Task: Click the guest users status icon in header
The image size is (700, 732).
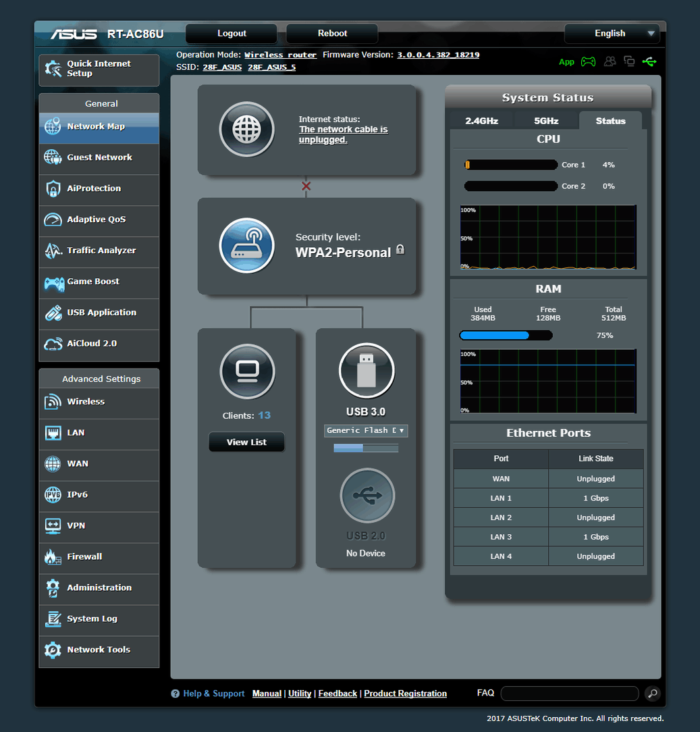Action: [610, 61]
